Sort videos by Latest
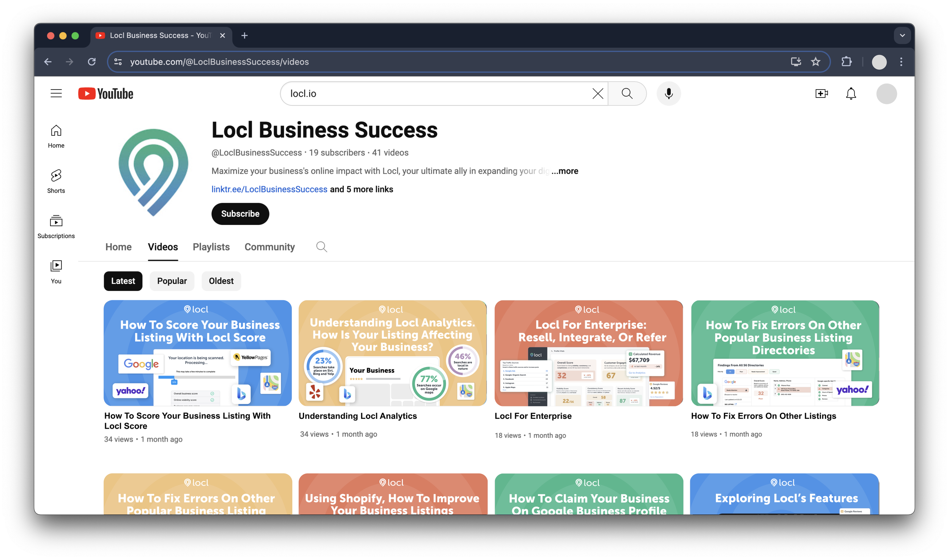 click(x=123, y=281)
